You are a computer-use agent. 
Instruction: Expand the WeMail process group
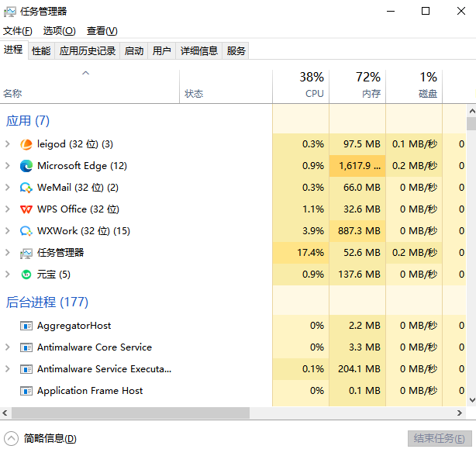pos(8,188)
